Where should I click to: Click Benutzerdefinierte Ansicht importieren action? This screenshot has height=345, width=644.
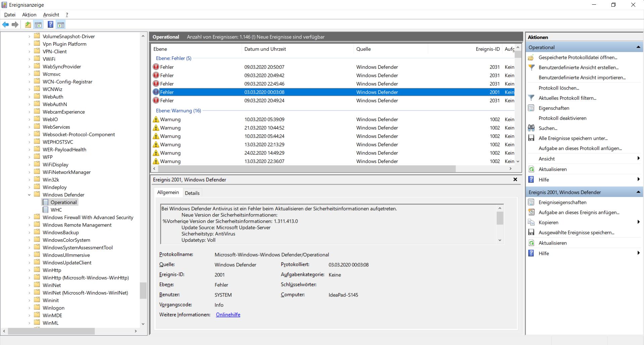click(x=582, y=77)
